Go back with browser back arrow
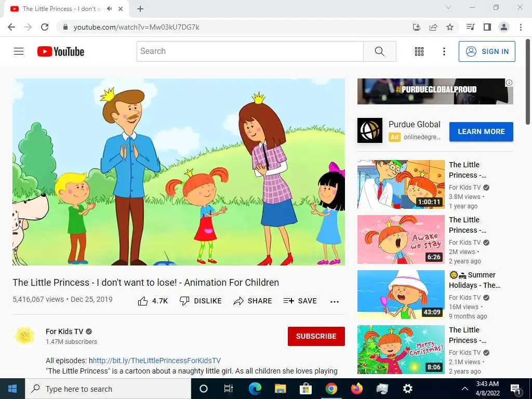Image resolution: width=532 pixels, height=399 pixels. point(11,27)
